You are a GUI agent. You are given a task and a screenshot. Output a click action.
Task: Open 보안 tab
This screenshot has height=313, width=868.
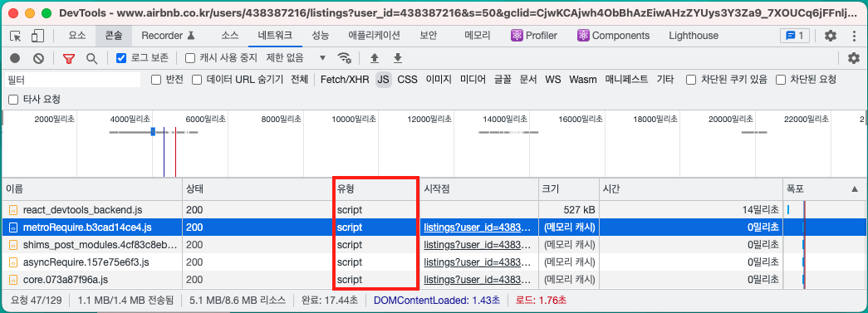(x=428, y=36)
